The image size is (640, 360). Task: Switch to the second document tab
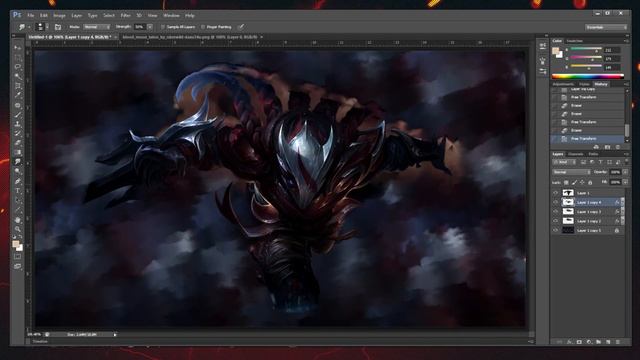click(190, 37)
